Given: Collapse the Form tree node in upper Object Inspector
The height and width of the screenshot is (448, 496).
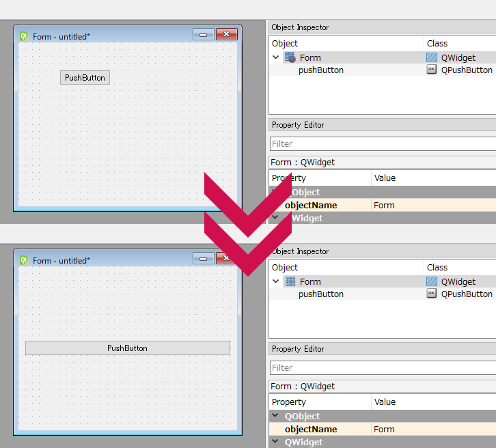Looking at the screenshot, I should pyautogui.click(x=276, y=58).
